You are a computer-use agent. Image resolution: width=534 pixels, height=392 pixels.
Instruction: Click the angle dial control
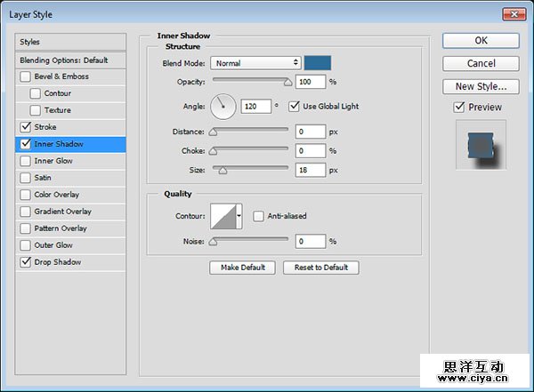[x=223, y=108]
